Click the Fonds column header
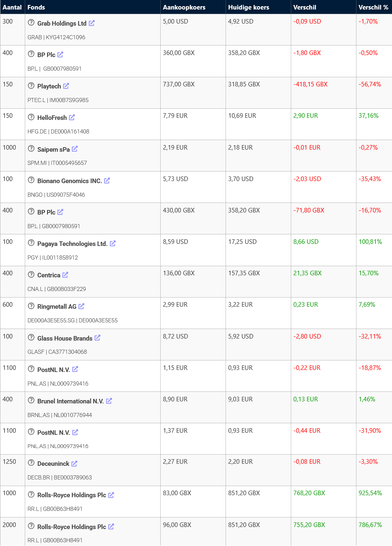The width and height of the screenshot is (392, 546). [x=36, y=7]
